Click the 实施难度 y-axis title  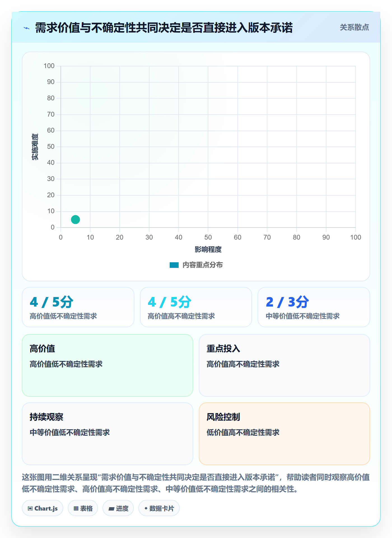(35, 147)
